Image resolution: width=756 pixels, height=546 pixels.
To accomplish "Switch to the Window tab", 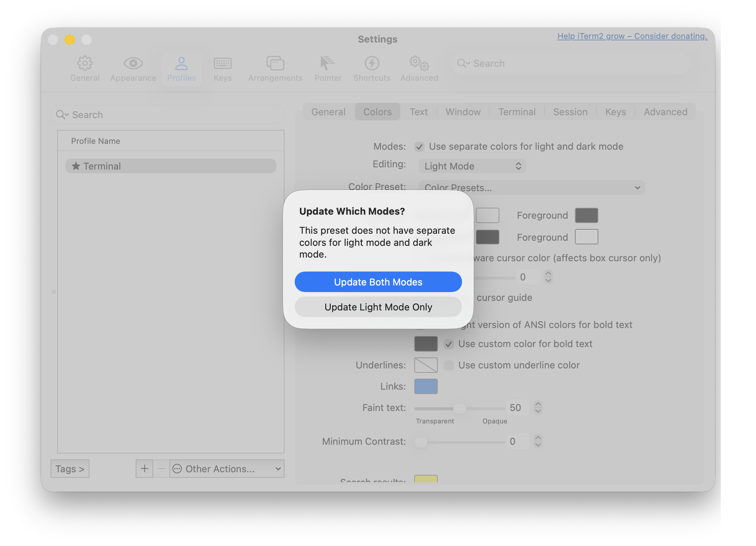I will tap(463, 112).
